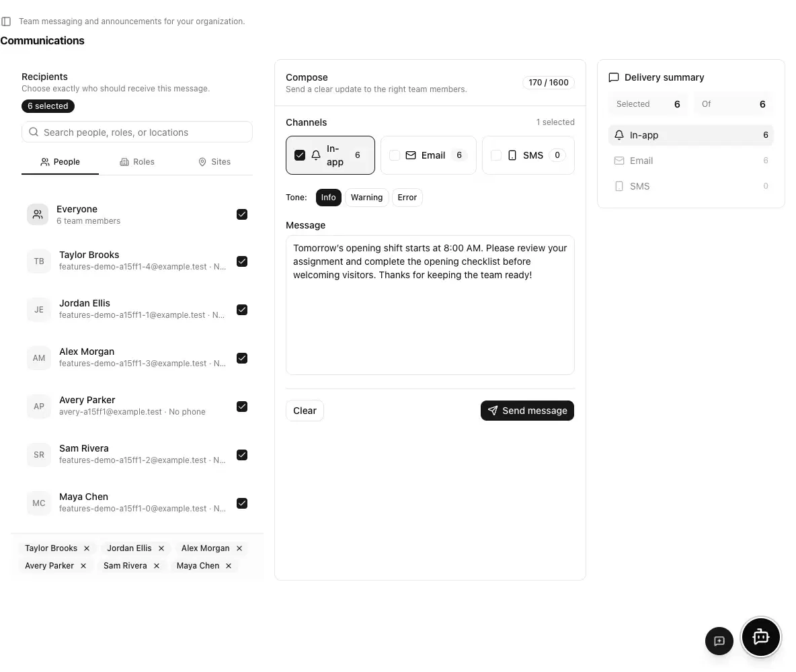Remove Maya Chen chip
This screenshot has height=672, width=796.
229,565
